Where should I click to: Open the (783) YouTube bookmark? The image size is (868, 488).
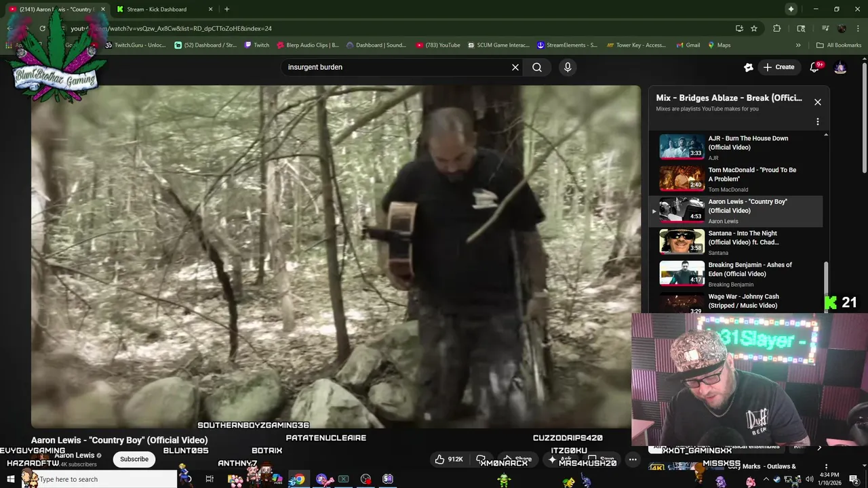[x=438, y=45]
